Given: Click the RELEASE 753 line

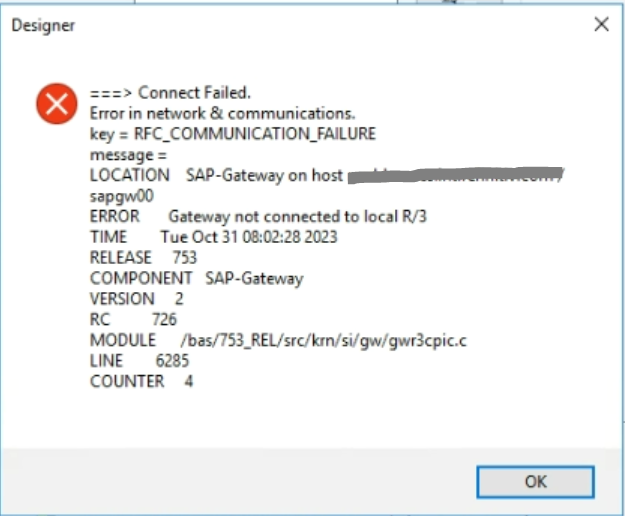Looking at the screenshot, I should tap(143, 258).
